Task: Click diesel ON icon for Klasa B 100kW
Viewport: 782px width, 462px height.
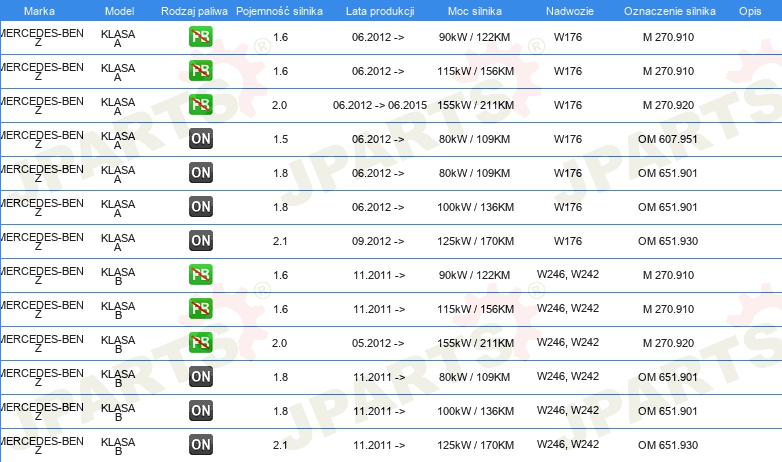Action: 200,411
